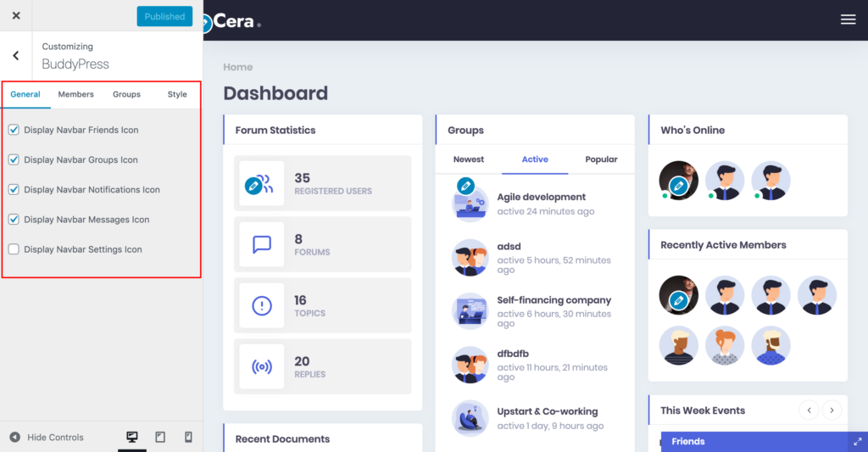Open the Upstart & Co-working link
This screenshot has height=452, width=868.
click(x=548, y=411)
